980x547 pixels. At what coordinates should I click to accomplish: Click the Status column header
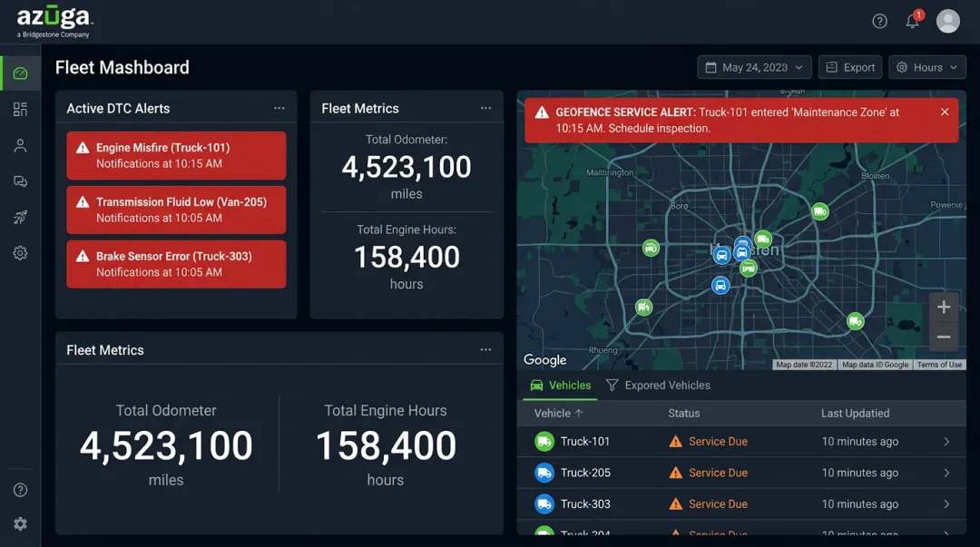(x=684, y=414)
